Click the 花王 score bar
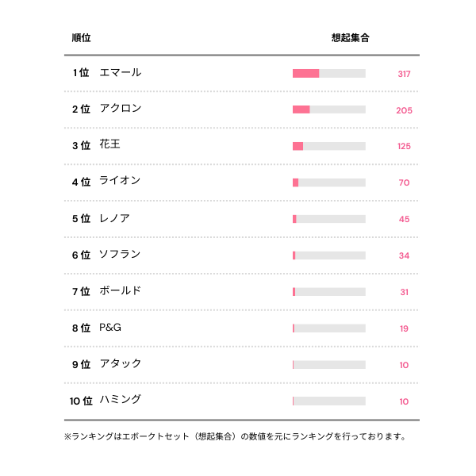Image resolution: width=476 pixels, height=476 pixels. point(328,146)
